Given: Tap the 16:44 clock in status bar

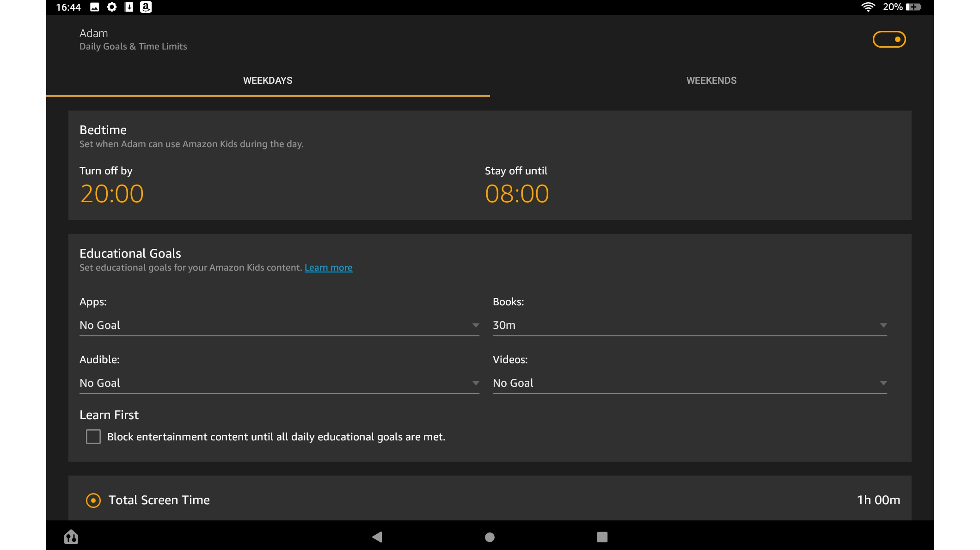Looking at the screenshot, I should point(68,7).
